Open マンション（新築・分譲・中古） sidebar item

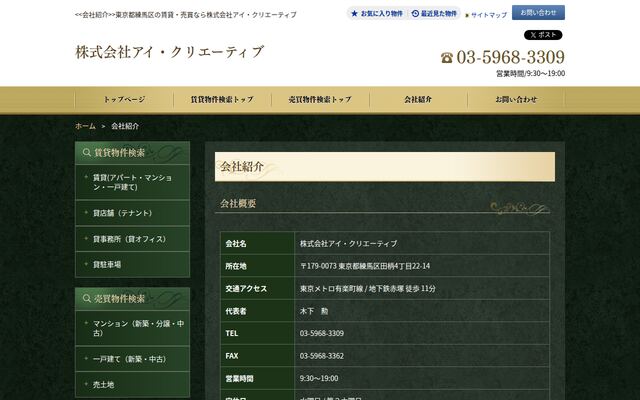(133, 328)
